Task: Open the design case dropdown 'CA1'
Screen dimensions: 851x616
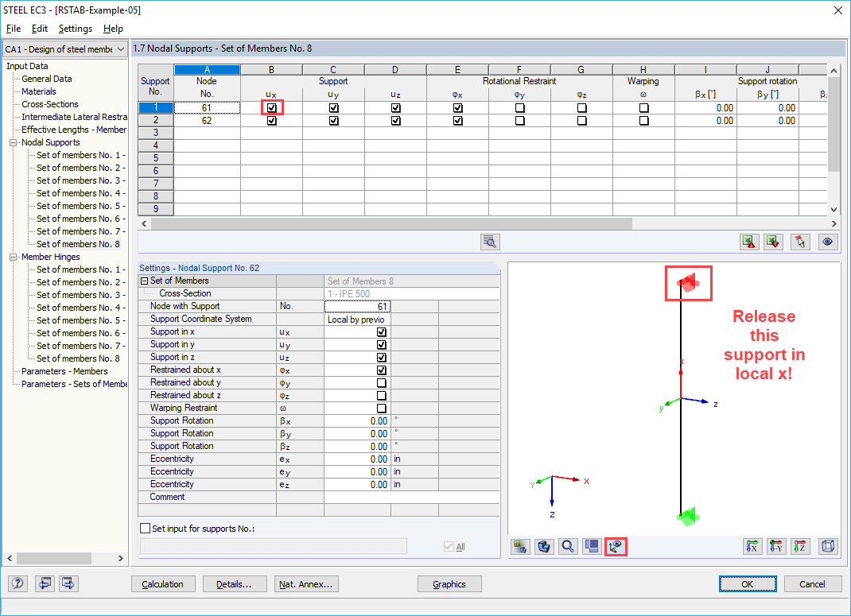Action: pos(119,48)
